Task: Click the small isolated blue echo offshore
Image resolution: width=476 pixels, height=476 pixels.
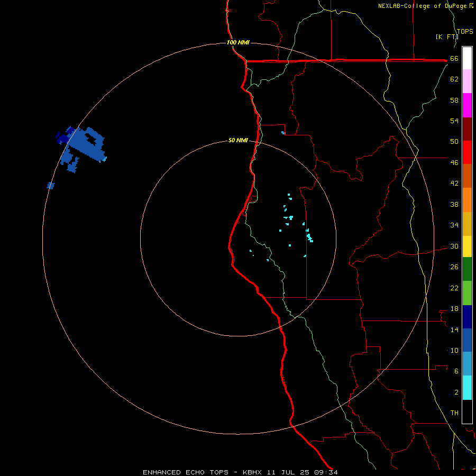Action: pyautogui.click(x=51, y=186)
